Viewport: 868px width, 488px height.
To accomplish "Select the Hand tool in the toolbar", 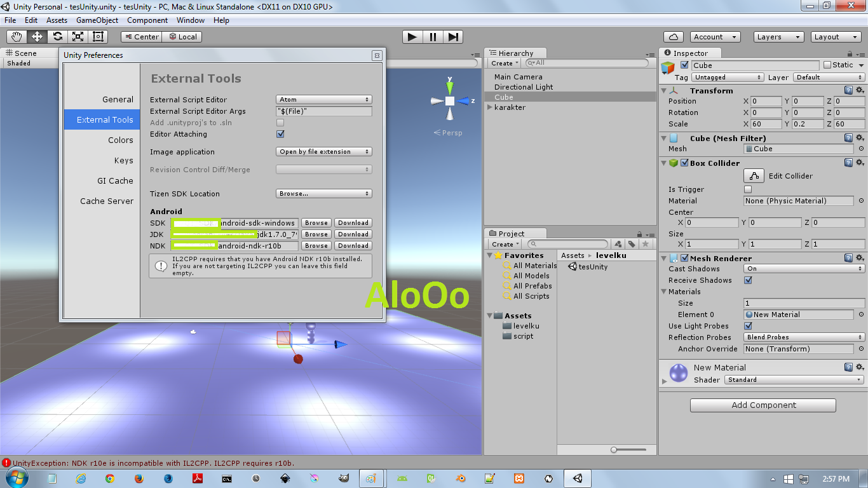I will tap(16, 36).
